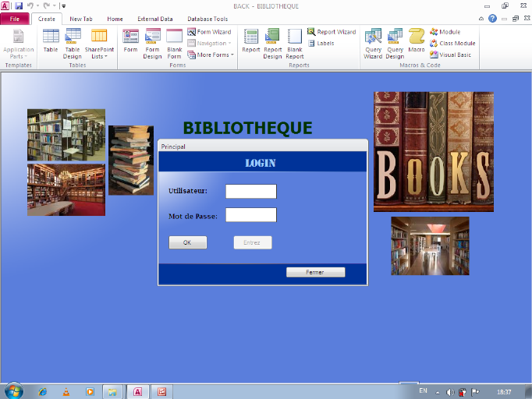Viewport: 532px width, 399px height.
Task: Click the Table icon in ribbon
Action: (x=51, y=41)
